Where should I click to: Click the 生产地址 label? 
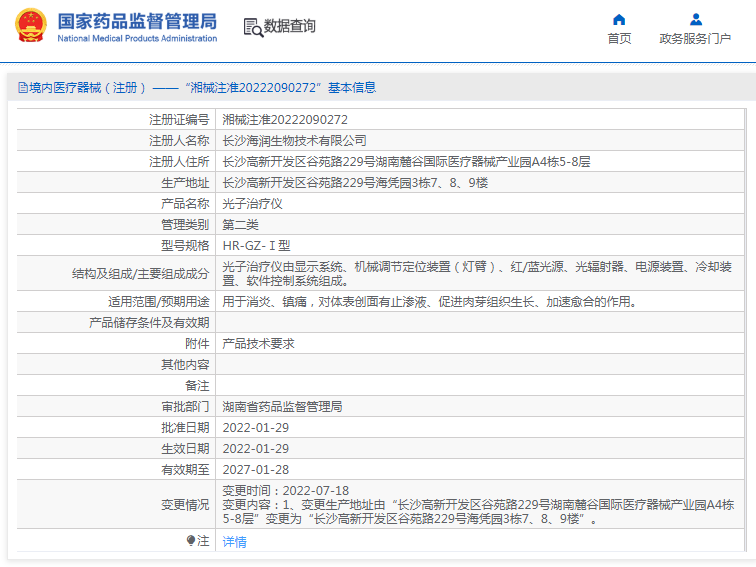185,183
